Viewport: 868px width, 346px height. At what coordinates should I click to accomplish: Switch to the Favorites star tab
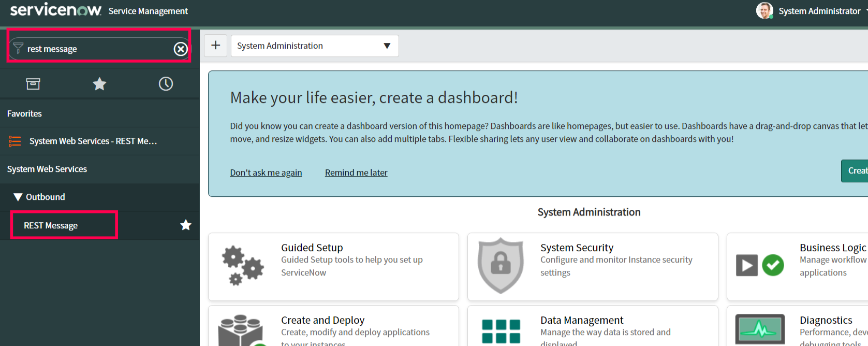(99, 84)
